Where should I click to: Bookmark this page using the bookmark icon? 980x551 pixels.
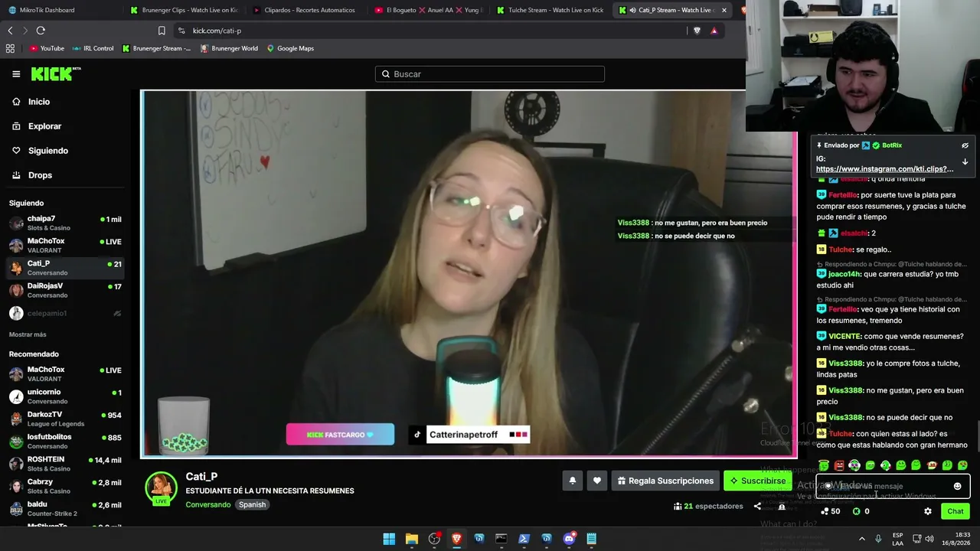162,31
